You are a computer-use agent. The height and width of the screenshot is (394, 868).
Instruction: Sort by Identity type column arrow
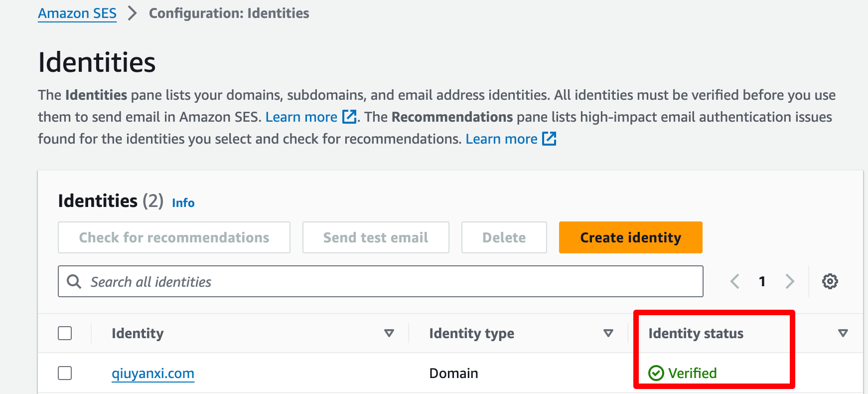(608, 333)
